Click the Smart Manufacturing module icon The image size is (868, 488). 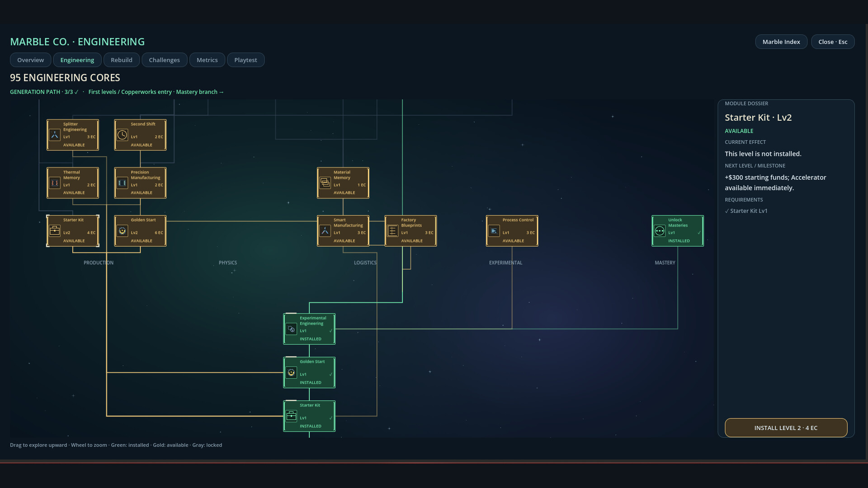(325, 231)
